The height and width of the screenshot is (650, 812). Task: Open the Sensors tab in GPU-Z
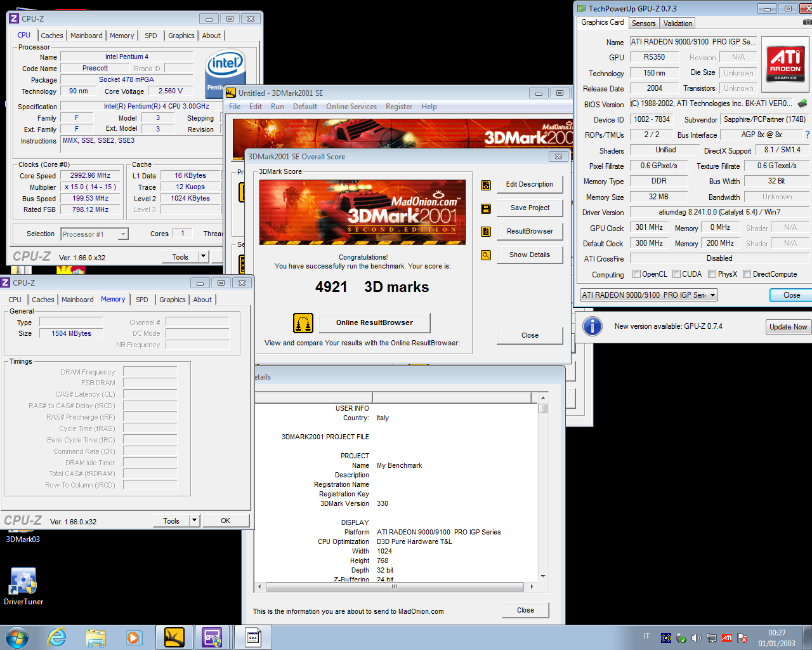pos(643,23)
